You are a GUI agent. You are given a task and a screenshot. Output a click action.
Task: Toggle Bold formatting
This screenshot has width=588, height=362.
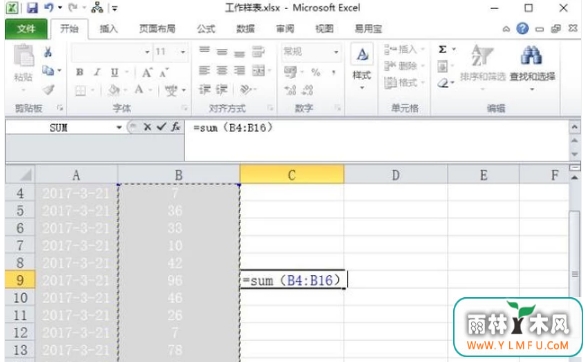coord(80,72)
